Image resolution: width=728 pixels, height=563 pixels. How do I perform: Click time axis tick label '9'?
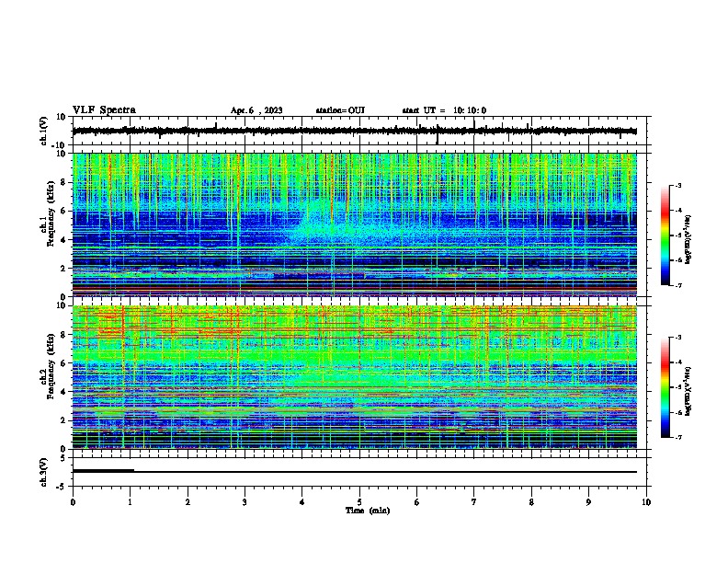click(x=588, y=502)
